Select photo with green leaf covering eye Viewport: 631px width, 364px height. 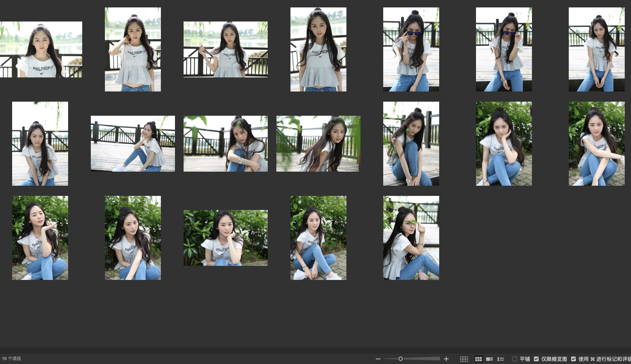(411, 238)
